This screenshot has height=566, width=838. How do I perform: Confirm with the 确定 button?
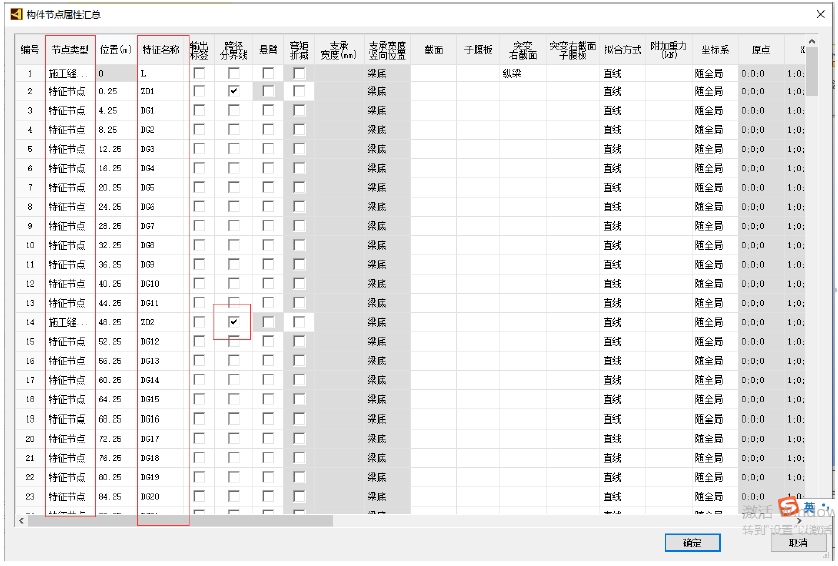click(x=693, y=542)
